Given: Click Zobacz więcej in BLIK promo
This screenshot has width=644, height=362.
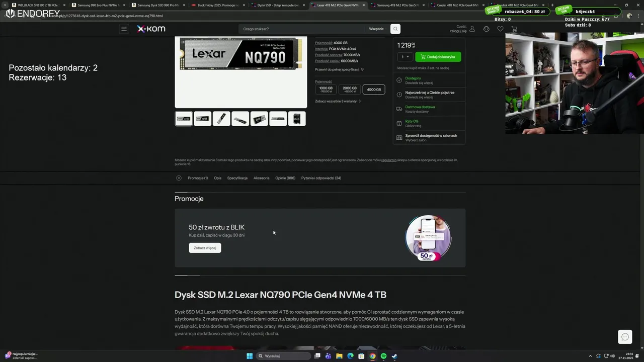Looking at the screenshot, I should click(x=205, y=248).
